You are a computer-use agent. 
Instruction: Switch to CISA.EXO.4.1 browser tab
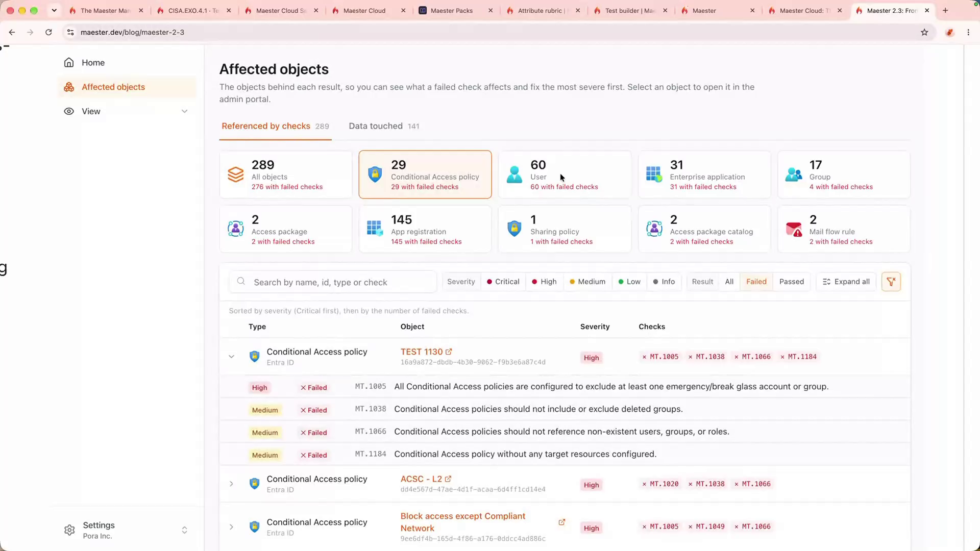tap(193, 10)
